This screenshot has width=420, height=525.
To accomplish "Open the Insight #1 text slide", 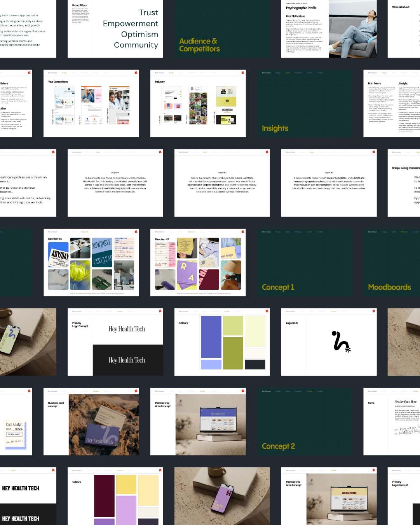I will (x=115, y=183).
